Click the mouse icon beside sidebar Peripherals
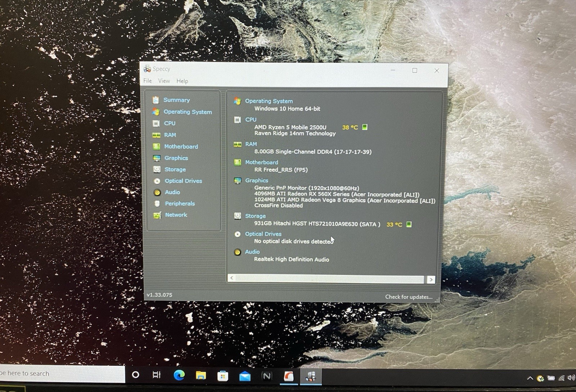Viewport: 576px width, 392px height. click(x=157, y=204)
